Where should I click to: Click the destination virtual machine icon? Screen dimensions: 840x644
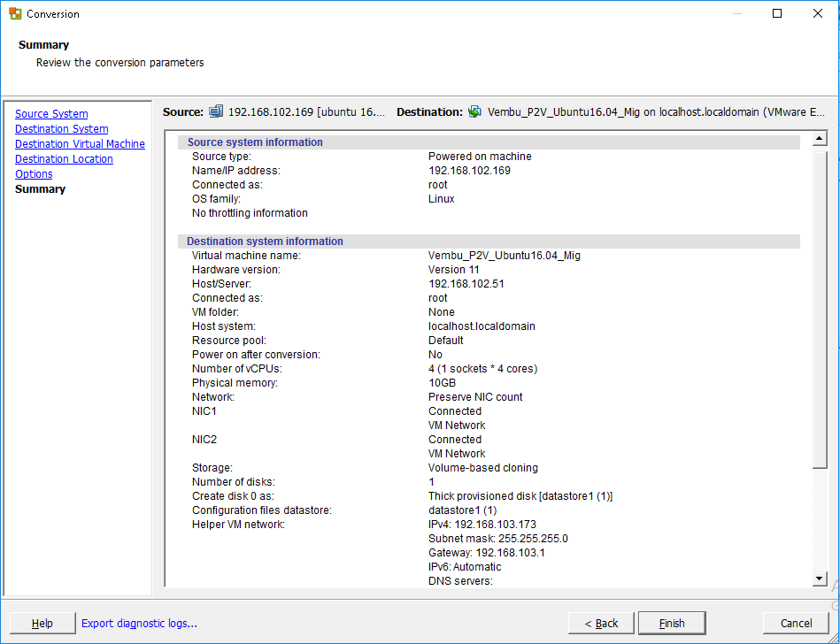(x=474, y=111)
